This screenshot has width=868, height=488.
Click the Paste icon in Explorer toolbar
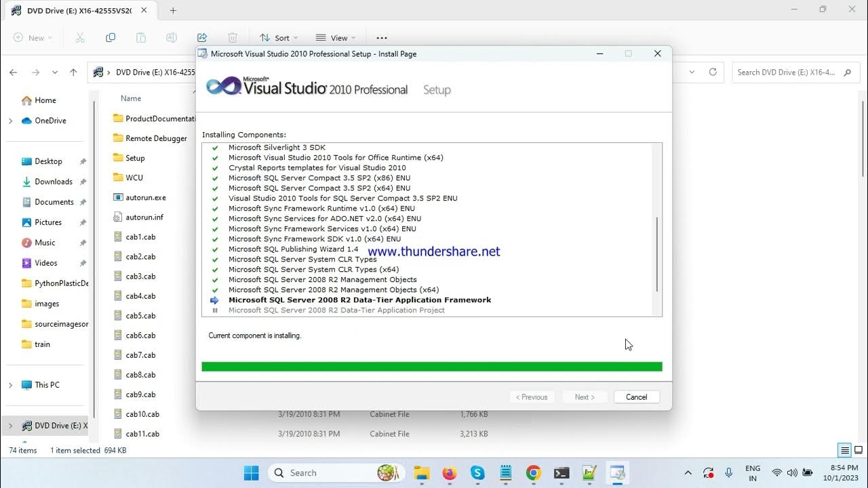pos(141,38)
